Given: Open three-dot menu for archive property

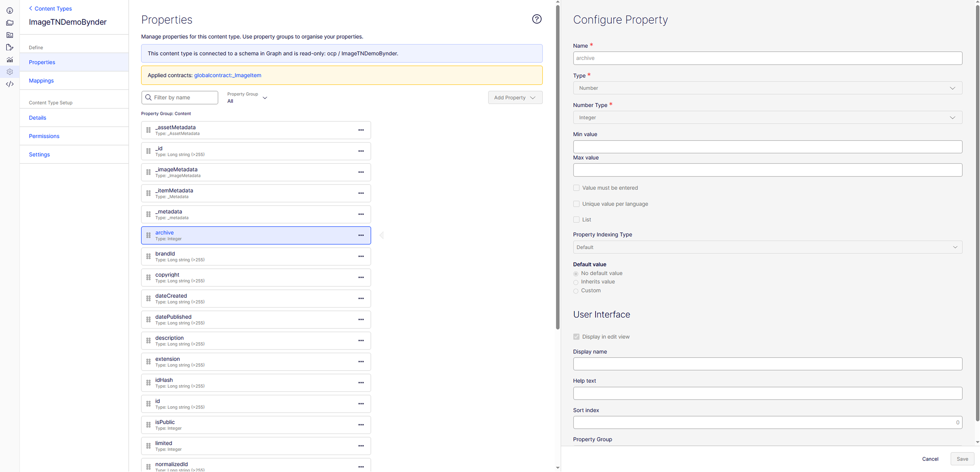Looking at the screenshot, I should 361,235.
